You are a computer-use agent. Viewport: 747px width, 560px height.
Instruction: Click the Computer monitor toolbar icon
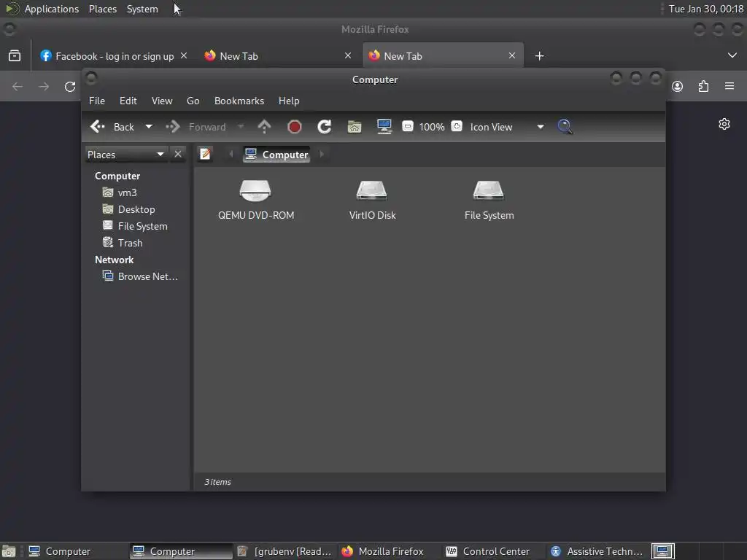coord(384,127)
